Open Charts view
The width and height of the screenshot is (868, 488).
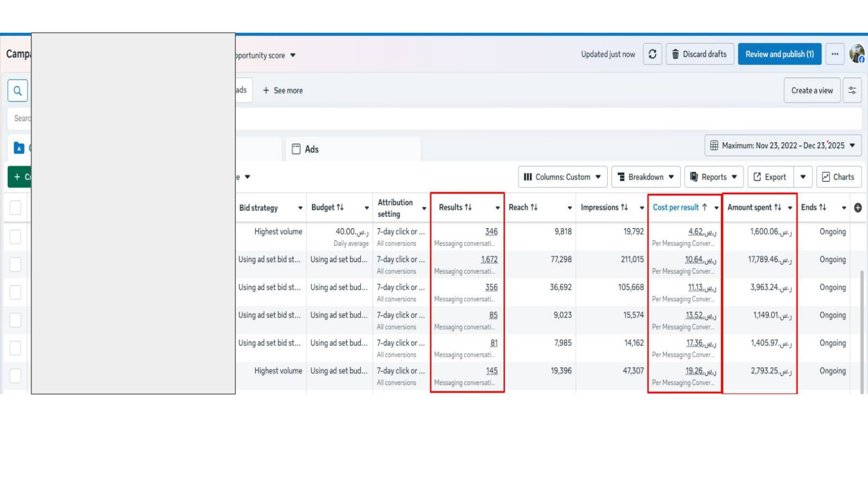(x=839, y=177)
